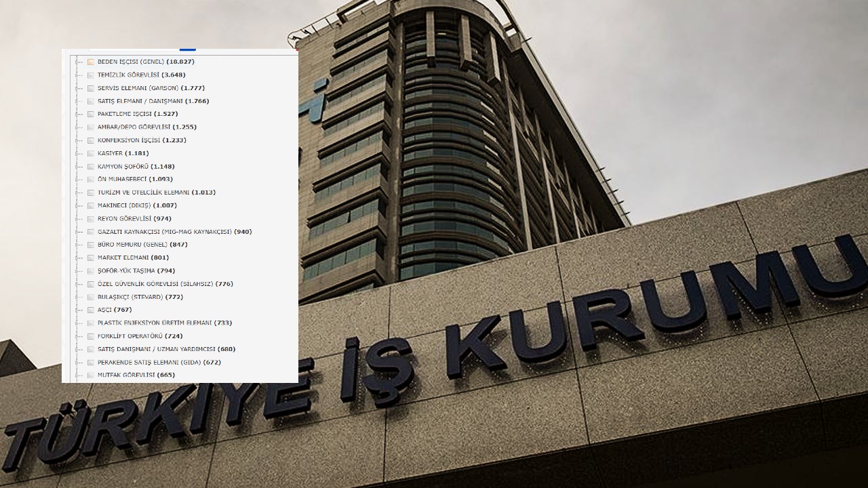Check the box next to BÜRO MEMURU (GENEL)

coord(91,245)
